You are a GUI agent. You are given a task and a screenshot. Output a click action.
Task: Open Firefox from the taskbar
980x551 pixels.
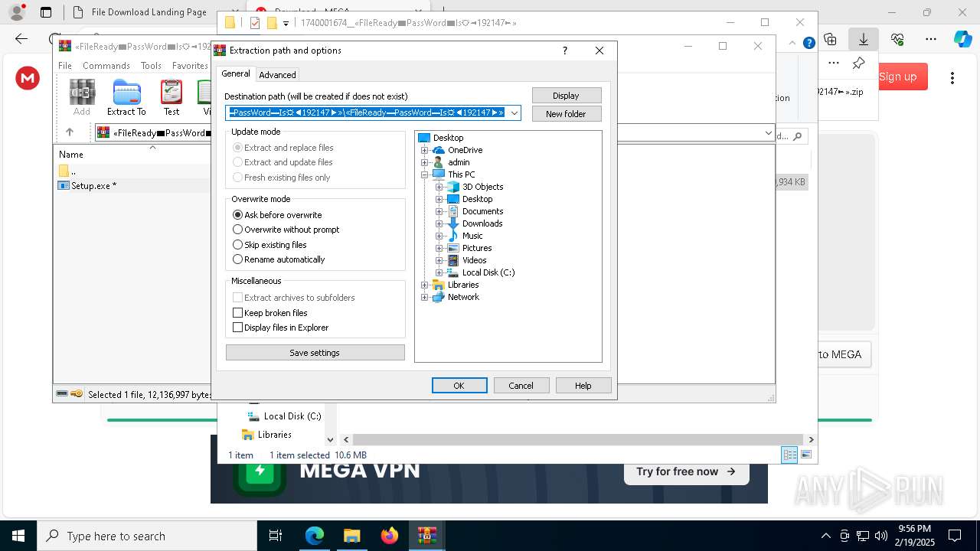click(x=390, y=536)
